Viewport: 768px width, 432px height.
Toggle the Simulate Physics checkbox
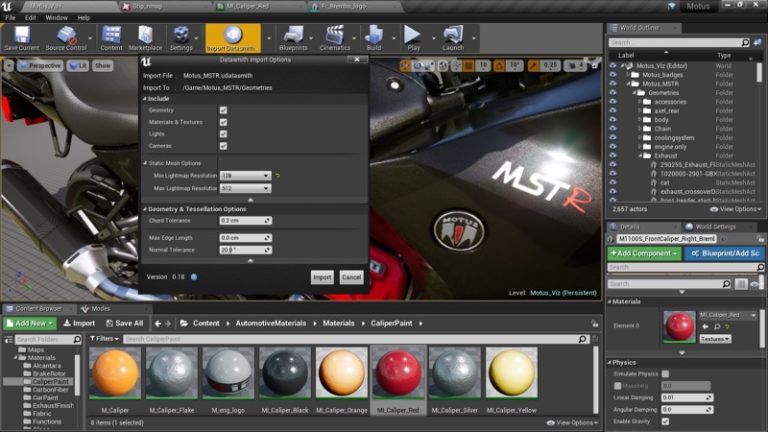[x=665, y=374]
